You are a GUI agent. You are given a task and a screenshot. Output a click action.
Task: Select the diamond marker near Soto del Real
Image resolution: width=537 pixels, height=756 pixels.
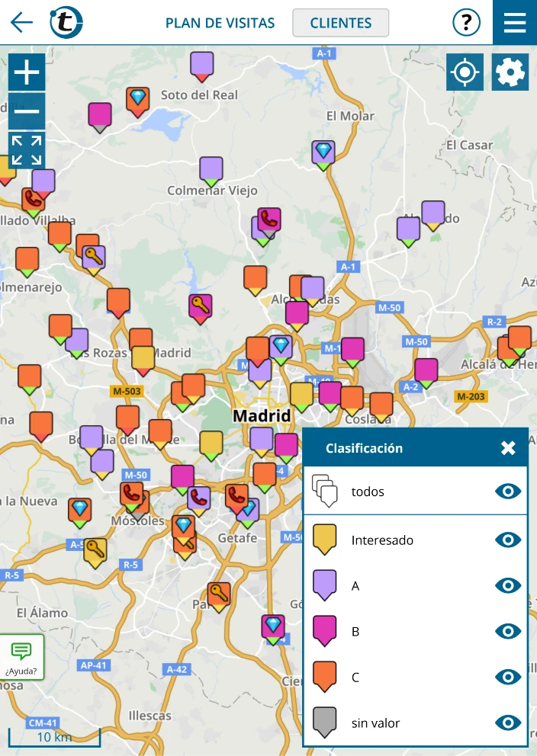click(x=137, y=100)
